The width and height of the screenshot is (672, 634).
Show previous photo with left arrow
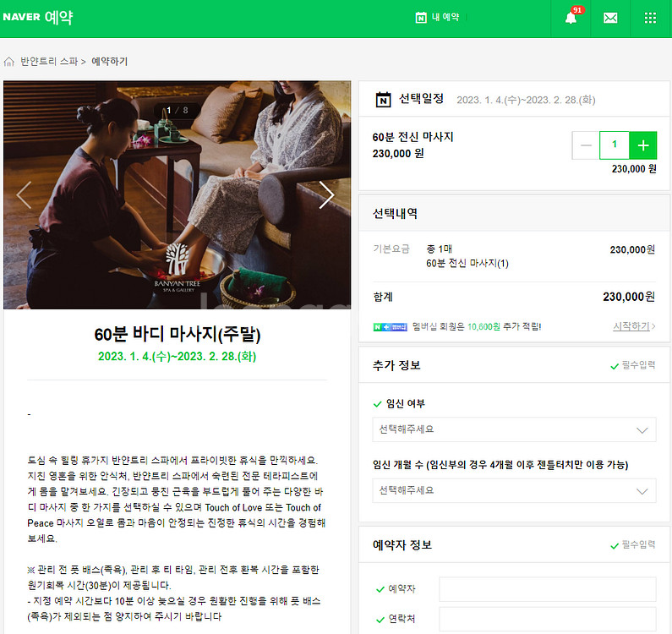pos(24,195)
